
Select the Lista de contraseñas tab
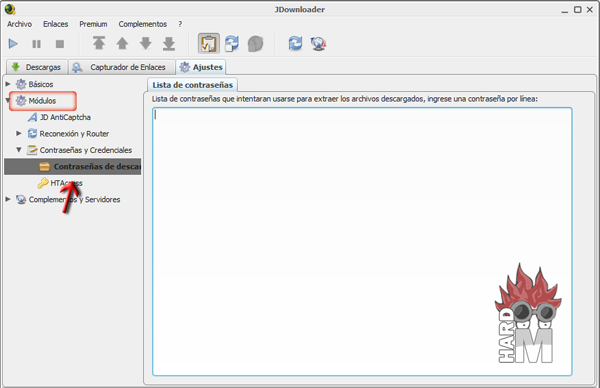192,85
